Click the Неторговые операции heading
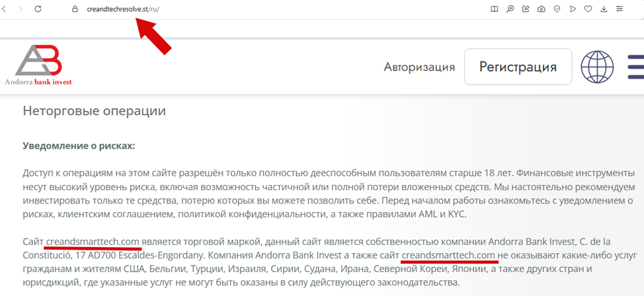The width and height of the screenshot is (644, 296). click(94, 111)
